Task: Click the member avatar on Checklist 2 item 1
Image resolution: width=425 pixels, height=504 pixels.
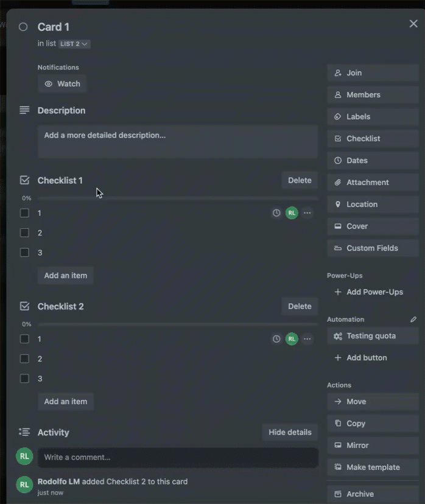Action: point(292,339)
